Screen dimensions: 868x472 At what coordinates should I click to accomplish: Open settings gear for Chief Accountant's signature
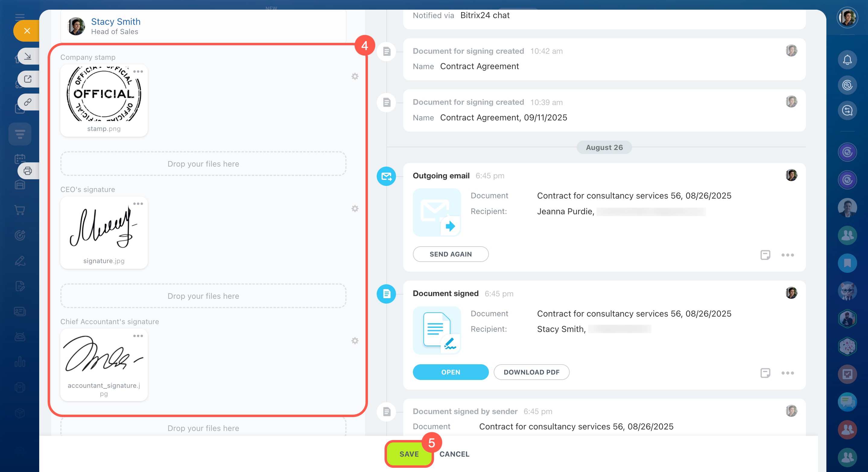[x=355, y=341]
